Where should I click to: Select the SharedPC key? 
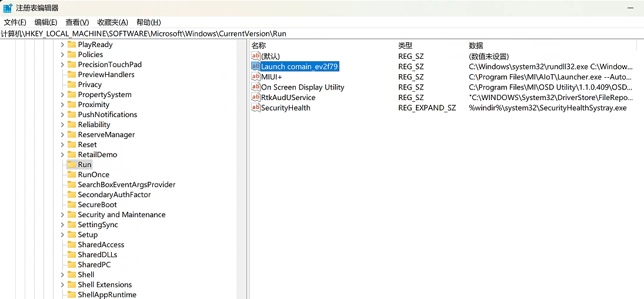(94, 264)
